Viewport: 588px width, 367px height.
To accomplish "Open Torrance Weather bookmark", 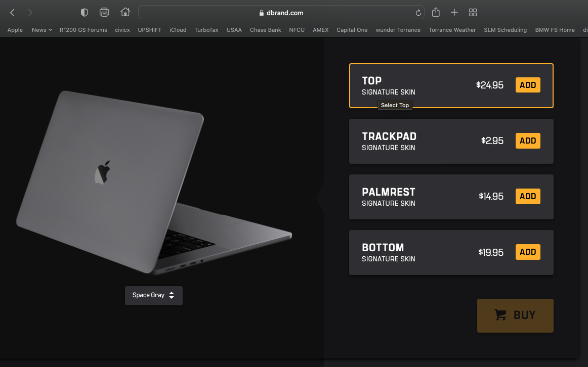I will 452,30.
